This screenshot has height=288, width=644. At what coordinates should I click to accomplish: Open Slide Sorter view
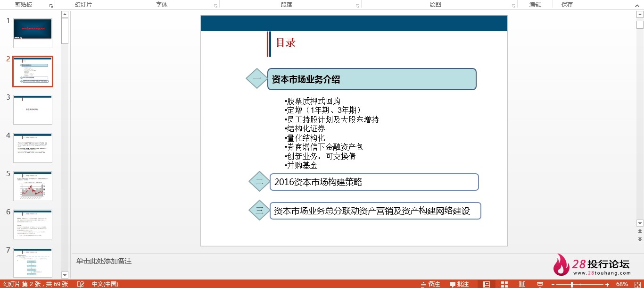tap(504, 284)
